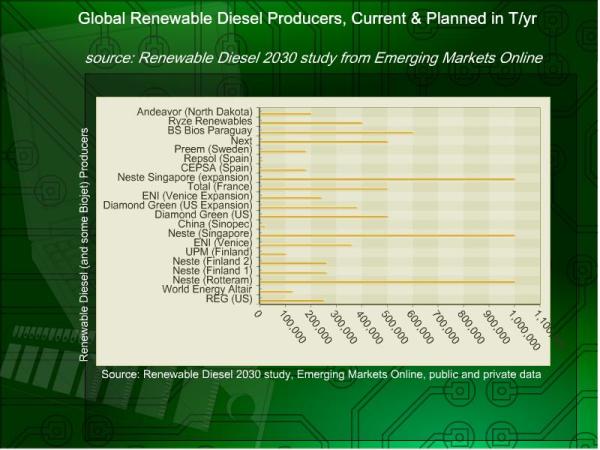600x450 pixels.
Task: Click the Ryze Renewables bar
Action: point(311,123)
